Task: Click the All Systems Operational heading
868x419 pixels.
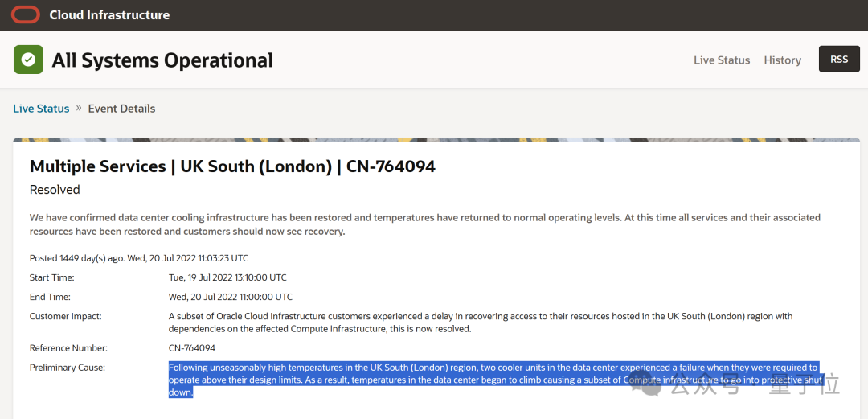Action: (162, 60)
